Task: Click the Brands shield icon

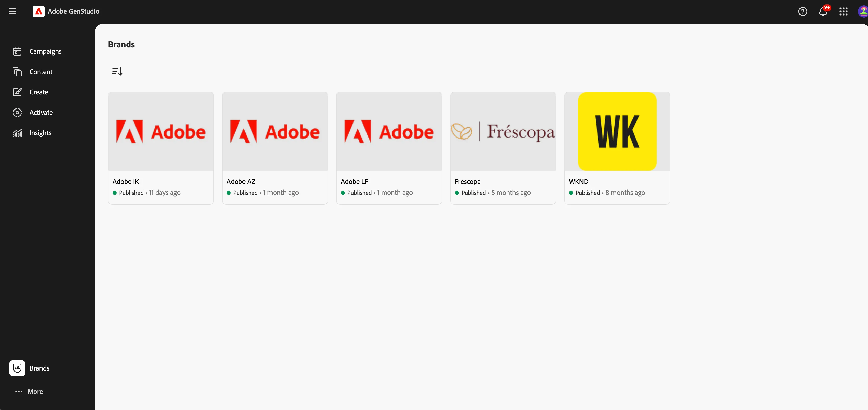Action: pyautogui.click(x=17, y=368)
